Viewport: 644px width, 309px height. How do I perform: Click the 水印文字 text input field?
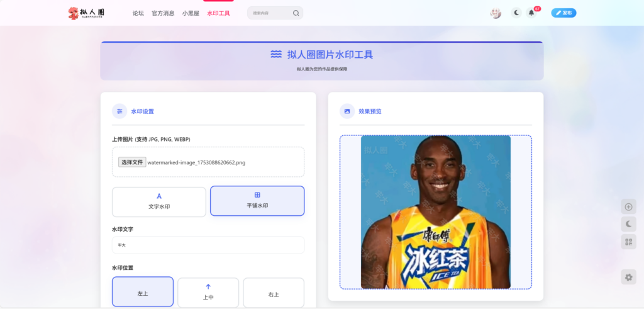tap(208, 245)
